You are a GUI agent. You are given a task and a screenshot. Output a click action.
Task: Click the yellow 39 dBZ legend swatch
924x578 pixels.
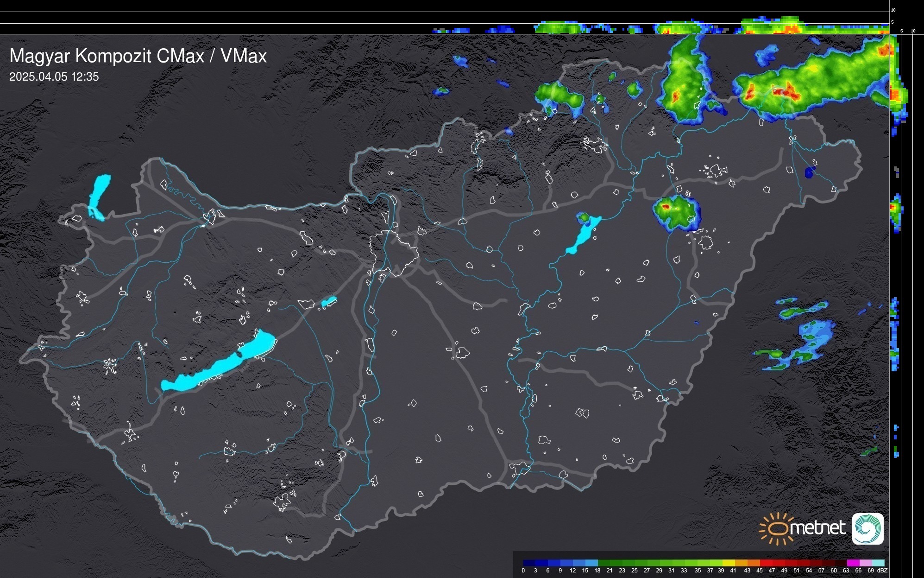coord(728,563)
